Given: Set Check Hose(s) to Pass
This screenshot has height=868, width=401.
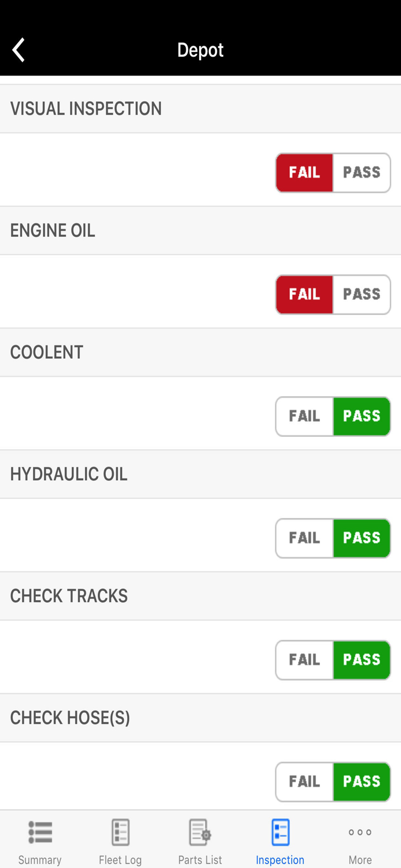Looking at the screenshot, I should point(362,782).
